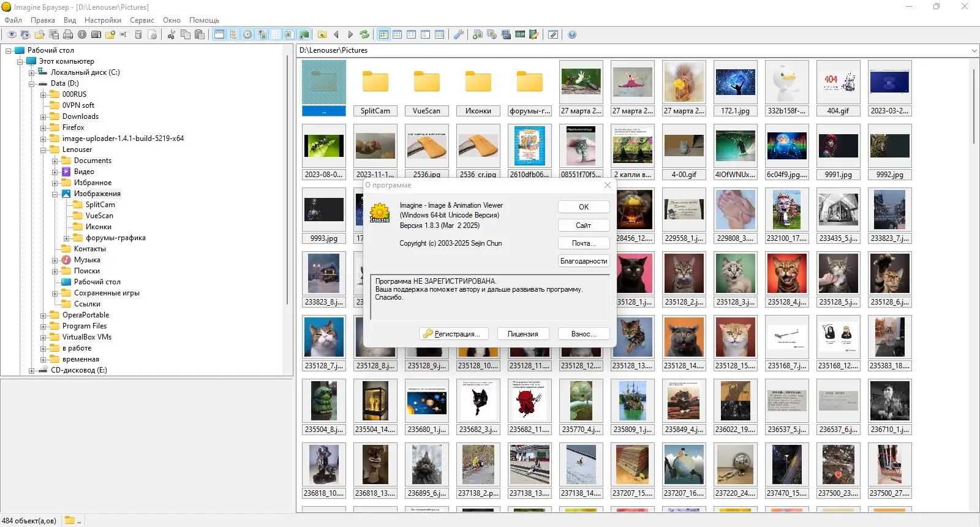Switch to large thumbnails view mode

[383, 35]
